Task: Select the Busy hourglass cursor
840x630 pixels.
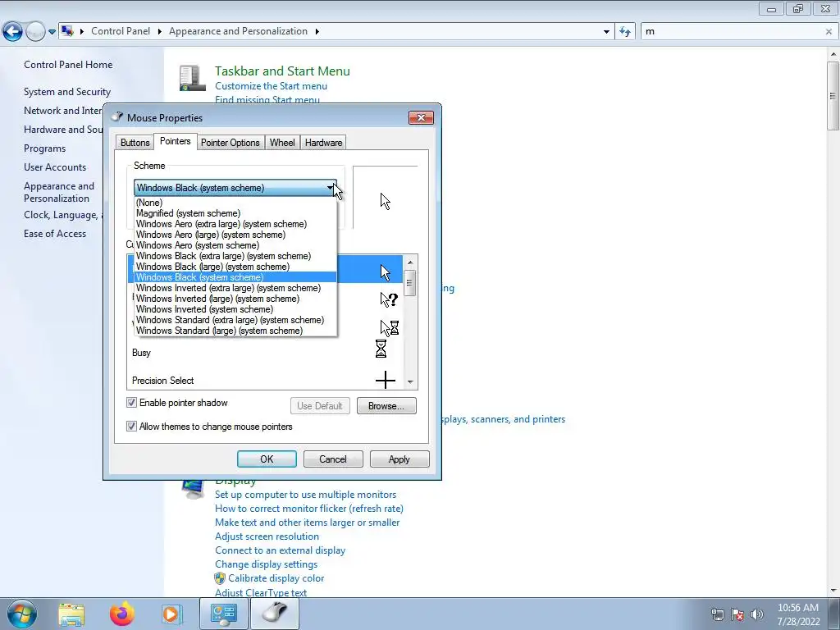Action: (381, 349)
